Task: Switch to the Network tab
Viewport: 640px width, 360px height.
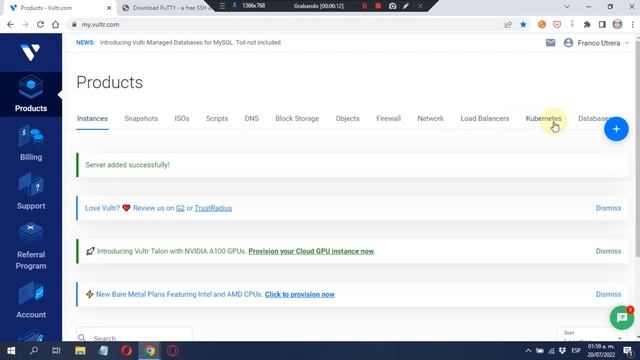Action: coord(430,118)
